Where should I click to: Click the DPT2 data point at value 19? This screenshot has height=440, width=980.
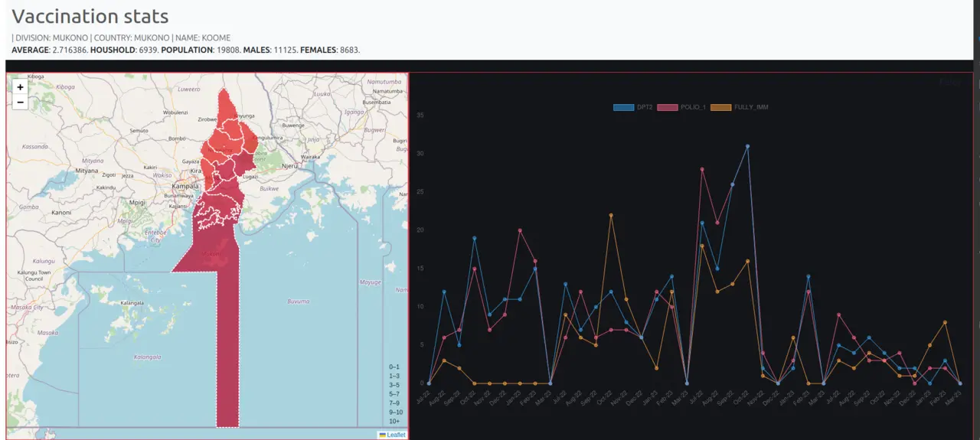point(474,238)
